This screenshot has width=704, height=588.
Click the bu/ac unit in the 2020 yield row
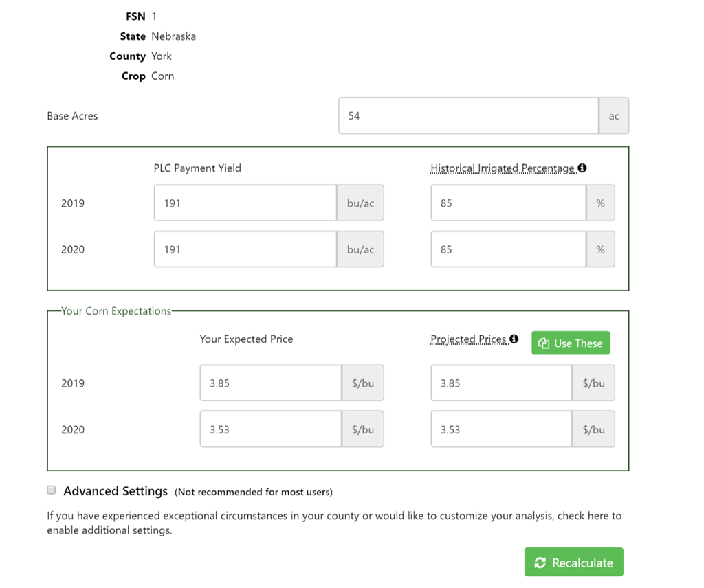click(360, 249)
